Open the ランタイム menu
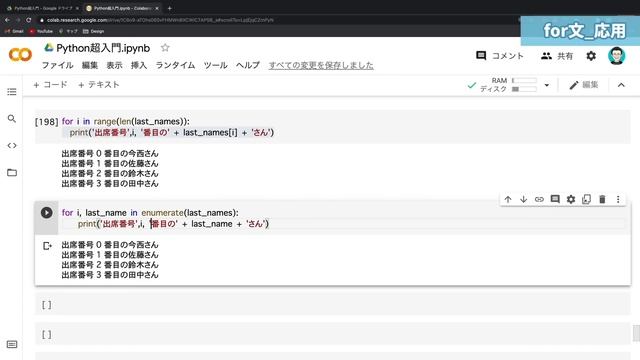This screenshot has width=640, height=360. 176,65
